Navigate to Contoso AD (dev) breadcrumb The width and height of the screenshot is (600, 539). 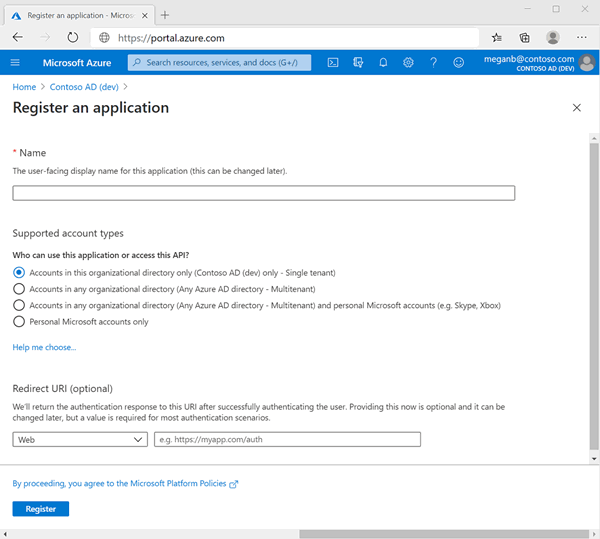pyautogui.click(x=83, y=87)
